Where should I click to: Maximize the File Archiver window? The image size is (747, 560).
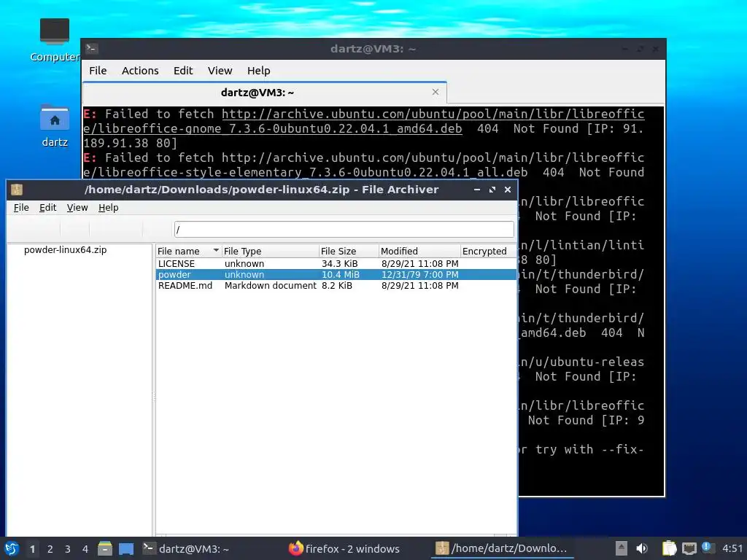coord(492,190)
